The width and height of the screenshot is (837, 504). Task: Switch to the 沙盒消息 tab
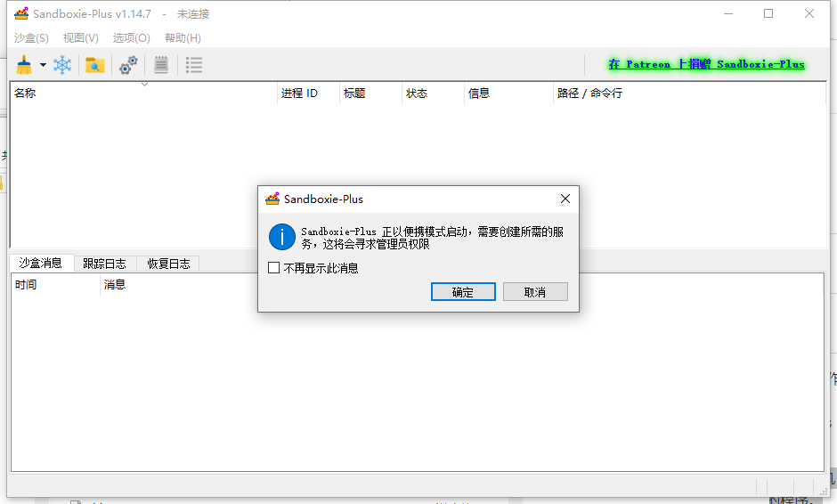tap(41, 264)
